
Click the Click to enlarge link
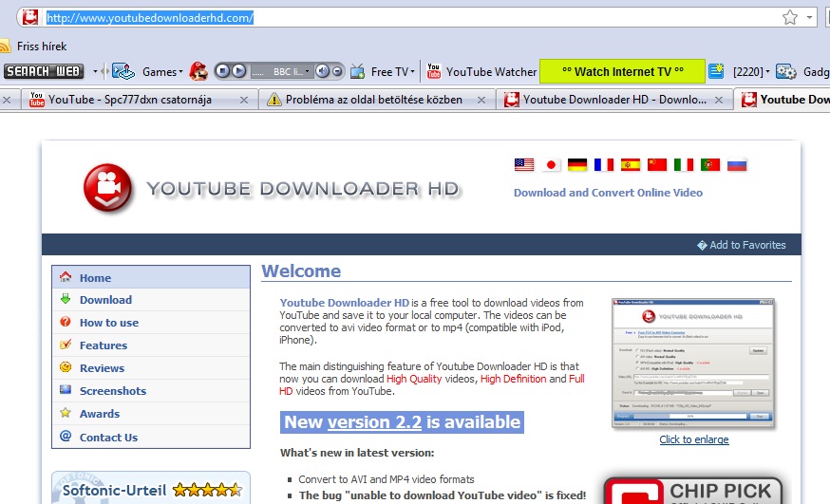pyautogui.click(x=694, y=439)
